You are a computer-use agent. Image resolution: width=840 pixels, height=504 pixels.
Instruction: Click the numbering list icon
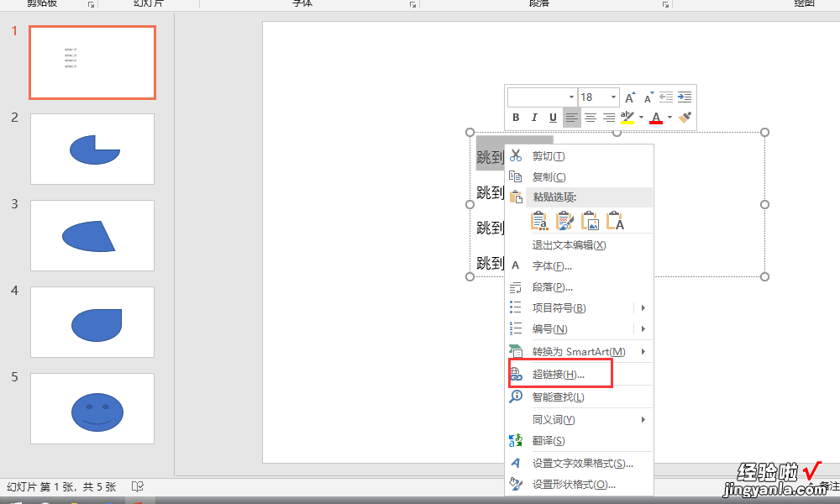[516, 328]
